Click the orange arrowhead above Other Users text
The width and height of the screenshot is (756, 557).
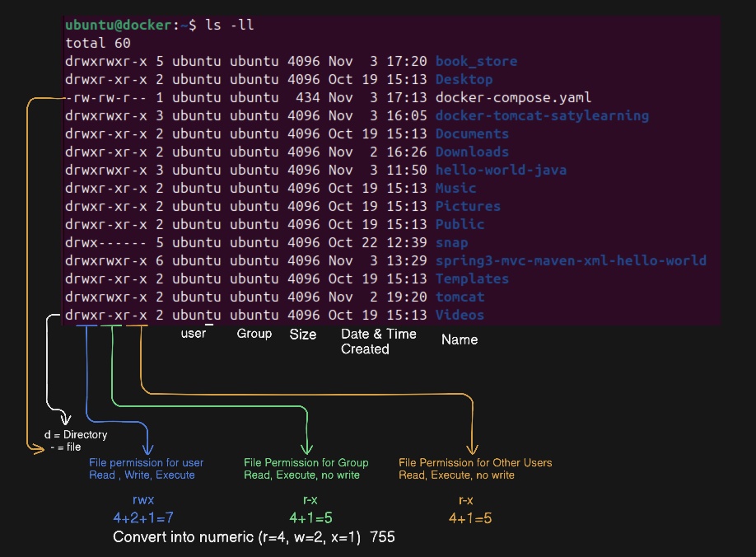(473, 449)
